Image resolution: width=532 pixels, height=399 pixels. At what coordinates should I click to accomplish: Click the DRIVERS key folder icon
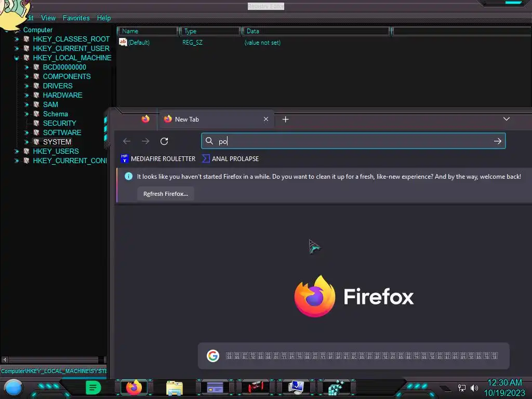coord(36,86)
